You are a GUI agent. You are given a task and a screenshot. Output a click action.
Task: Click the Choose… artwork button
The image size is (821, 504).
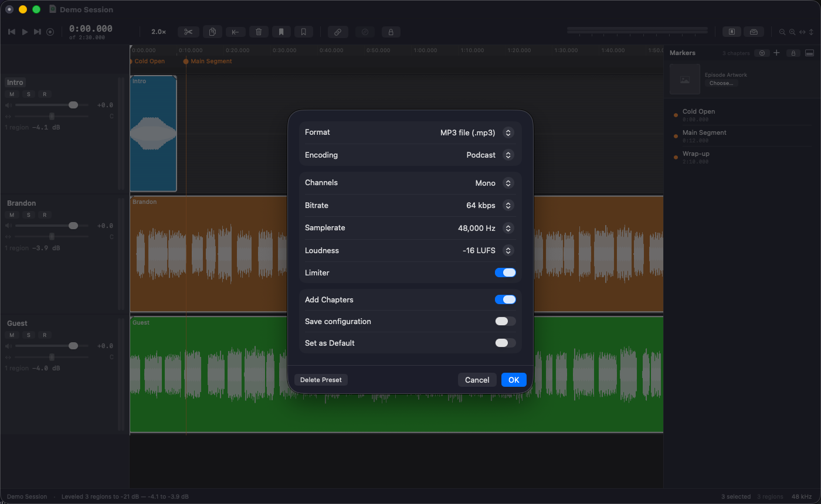(721, 83)
